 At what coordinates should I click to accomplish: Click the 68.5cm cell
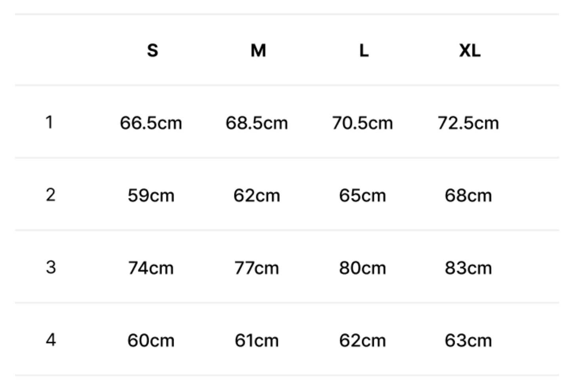pos(257,123)
